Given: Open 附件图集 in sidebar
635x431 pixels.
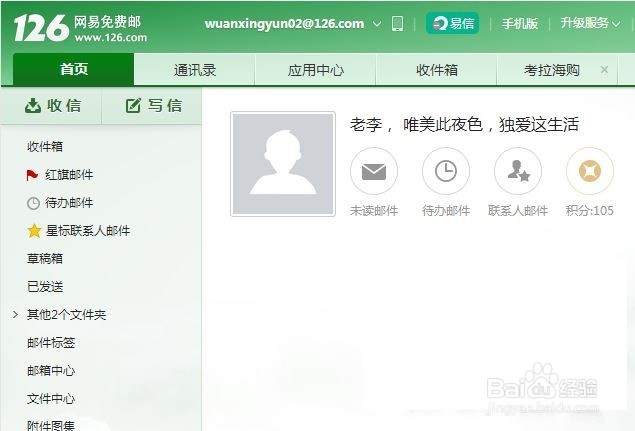Looking at the screenshot, I should tap(51, 425).
